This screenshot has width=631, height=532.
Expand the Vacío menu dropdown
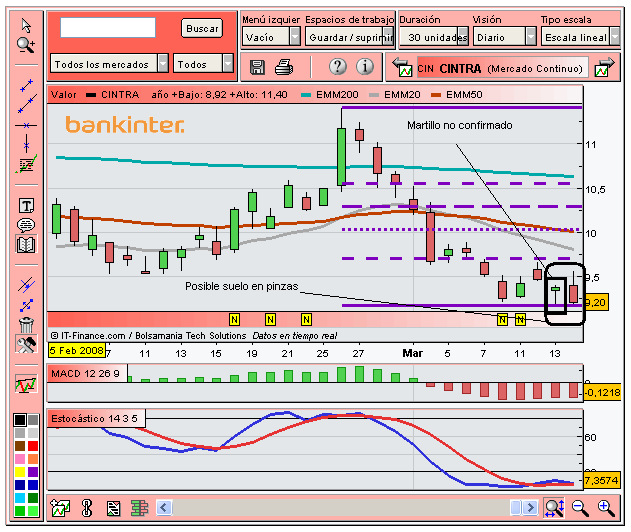click(271, 37)
